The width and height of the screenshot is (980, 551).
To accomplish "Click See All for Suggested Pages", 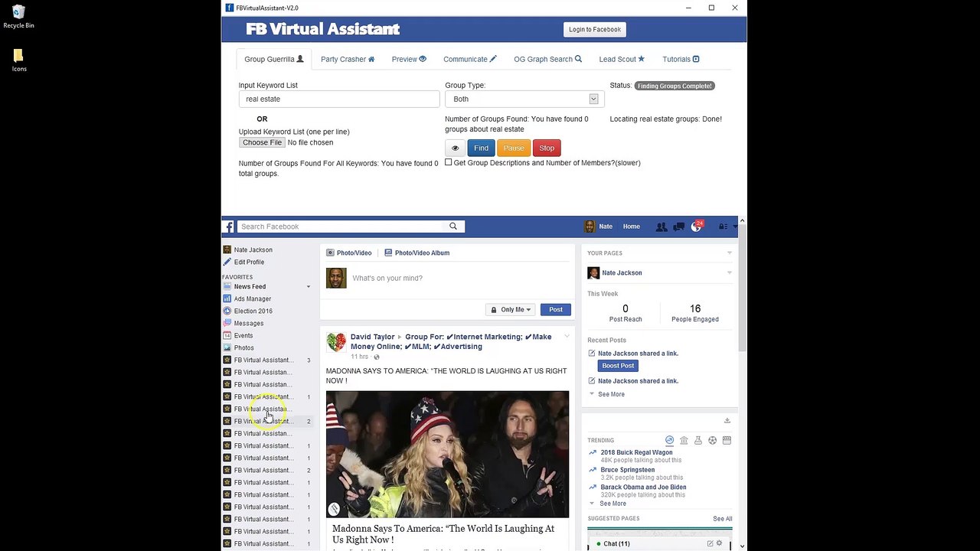I will 723,519.
